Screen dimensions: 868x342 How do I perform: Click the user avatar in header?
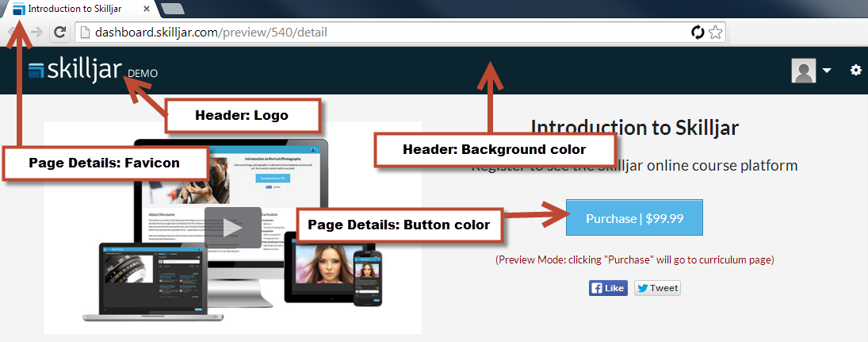pyautogui.click(x=804, y=71)
